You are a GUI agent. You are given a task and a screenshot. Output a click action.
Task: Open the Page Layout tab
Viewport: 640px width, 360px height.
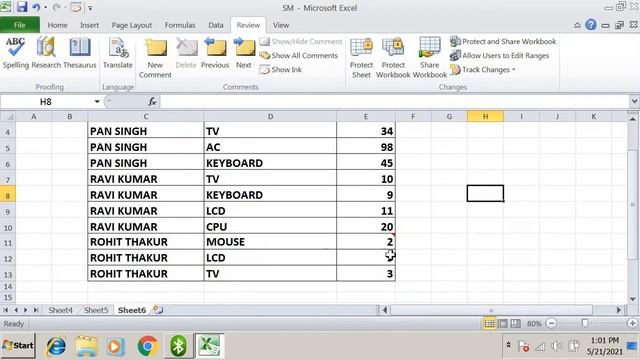(x=132, y=25)
